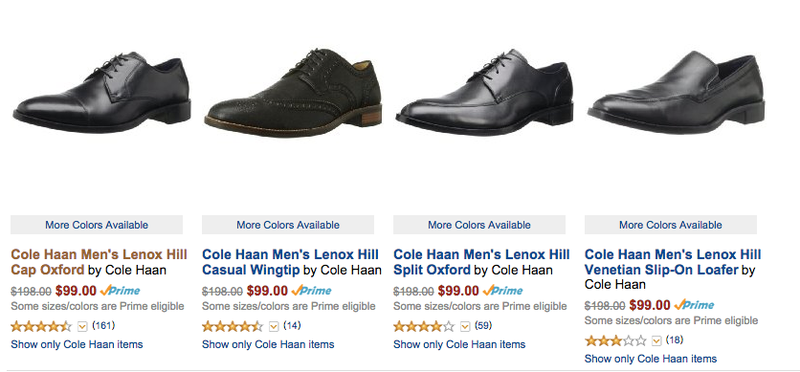The image size is (800, 372).
Task: Open the 59 reviews count link
Action: pos(483,325)
